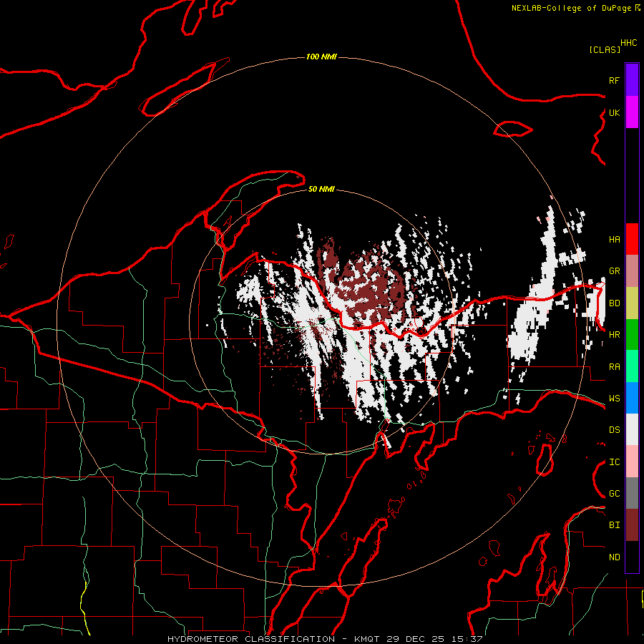The width and height of the screenshot is (644, 644).
Task: Click the gray GC legend swatch
Action: click(632, 493)
